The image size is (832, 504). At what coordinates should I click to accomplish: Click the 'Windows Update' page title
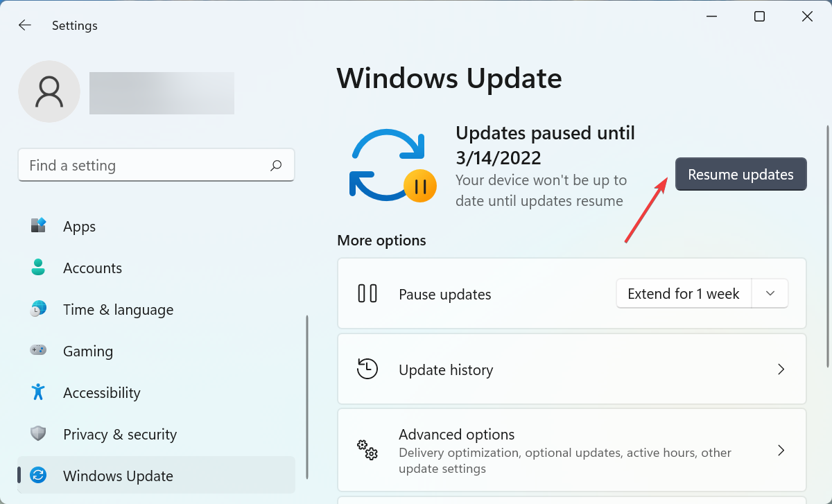pos(449,78)
